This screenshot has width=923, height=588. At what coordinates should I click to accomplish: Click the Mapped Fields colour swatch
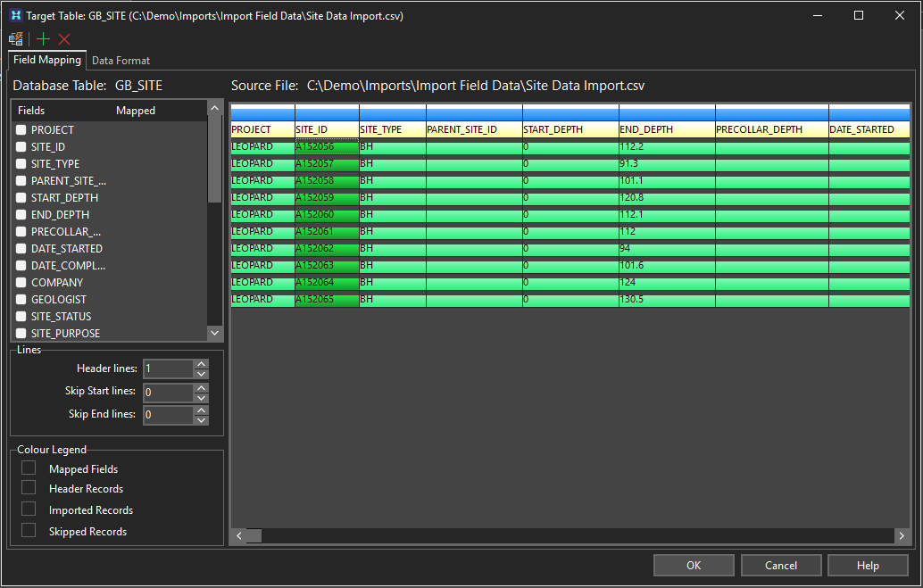(x=29, y=468)
